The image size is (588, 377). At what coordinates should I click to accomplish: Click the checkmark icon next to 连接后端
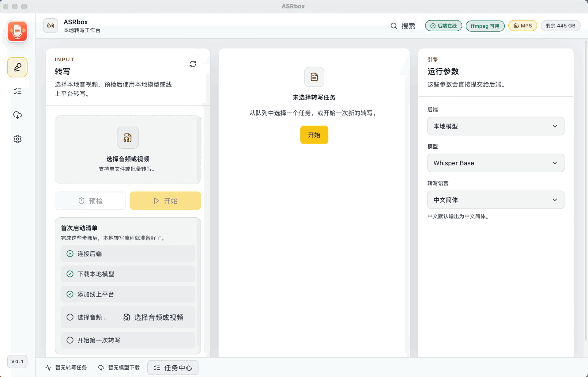[x=70, y=253]
